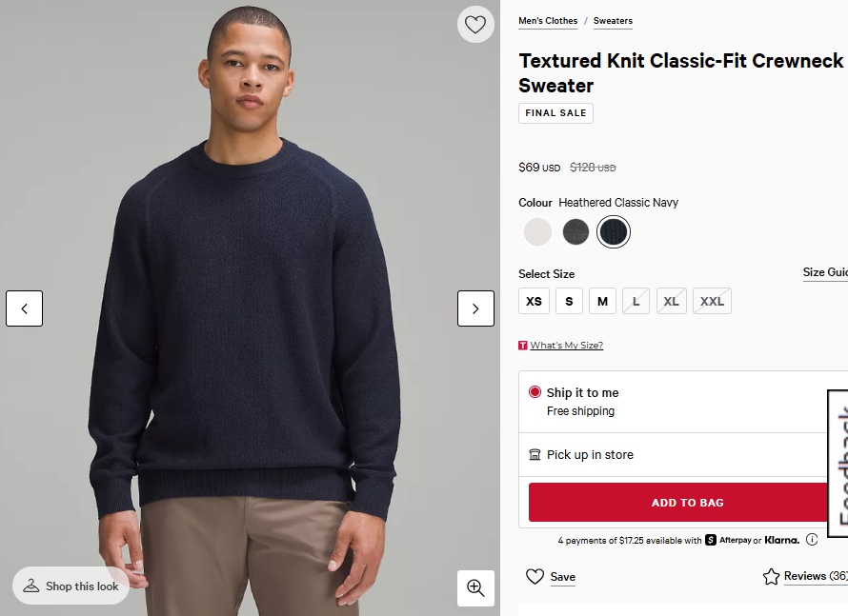848x616 pixels.
Task: Open Reviews via the star icon
Action: (771, 576)
